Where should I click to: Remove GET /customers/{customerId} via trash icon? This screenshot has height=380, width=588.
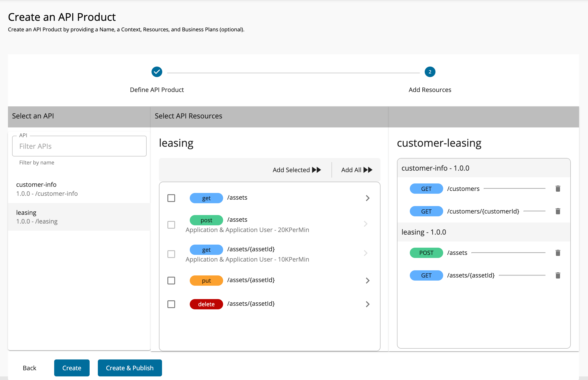[558, 211]
